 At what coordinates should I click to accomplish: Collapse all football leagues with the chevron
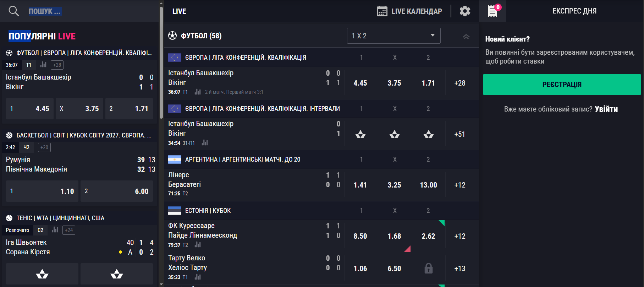(466, 36)
